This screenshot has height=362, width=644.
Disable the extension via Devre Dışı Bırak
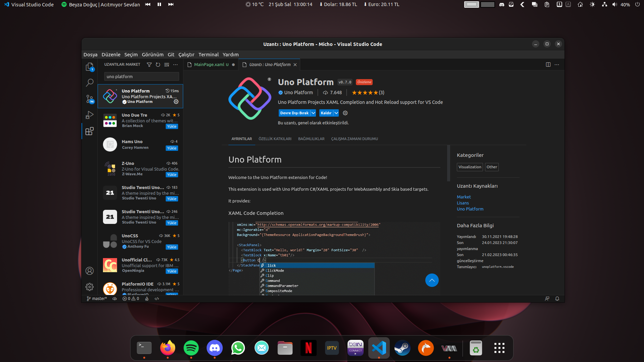click(294, 113)
